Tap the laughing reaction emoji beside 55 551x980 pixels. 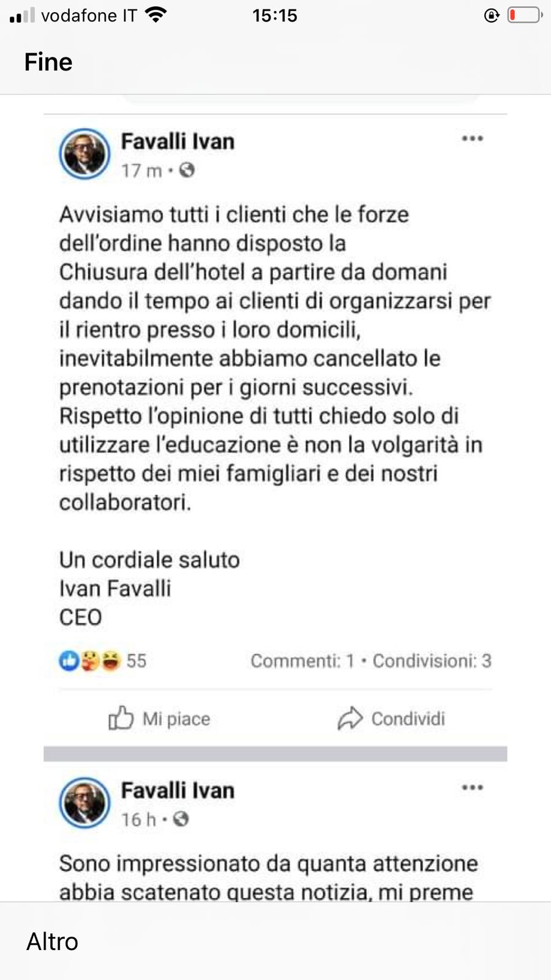(x=111, y=660)
